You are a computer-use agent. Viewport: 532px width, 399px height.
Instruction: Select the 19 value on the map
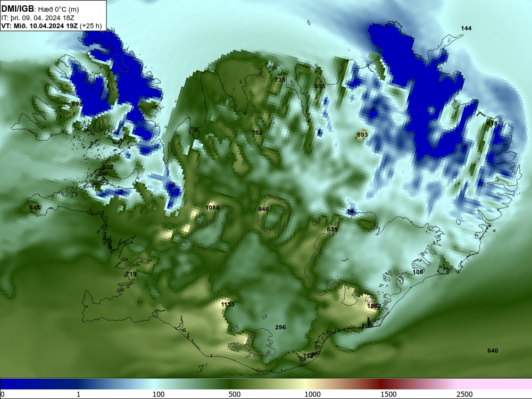pyautogui.click(x=351, y=211)
